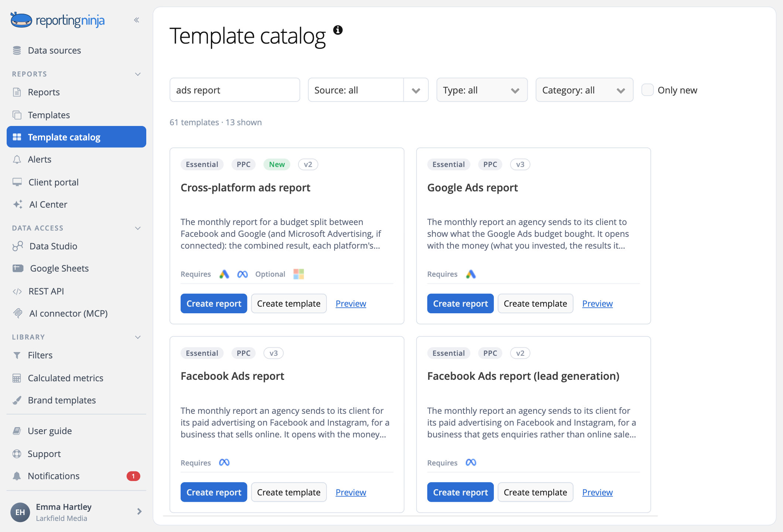Click Meta icon in Facebook lead generation card
Image resolution: width=783 pixels, height=532 pixels.
click(x=471, y=463)
